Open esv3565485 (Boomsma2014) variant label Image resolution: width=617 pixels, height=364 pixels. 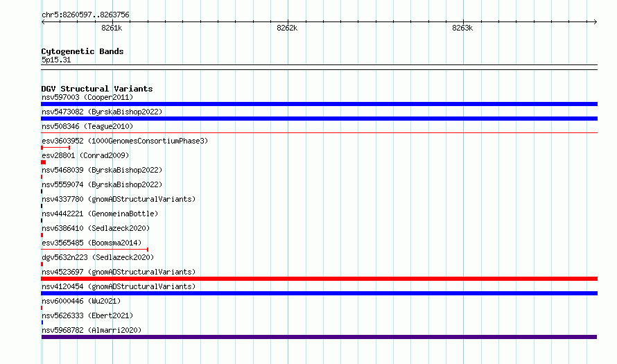[92, 243]
